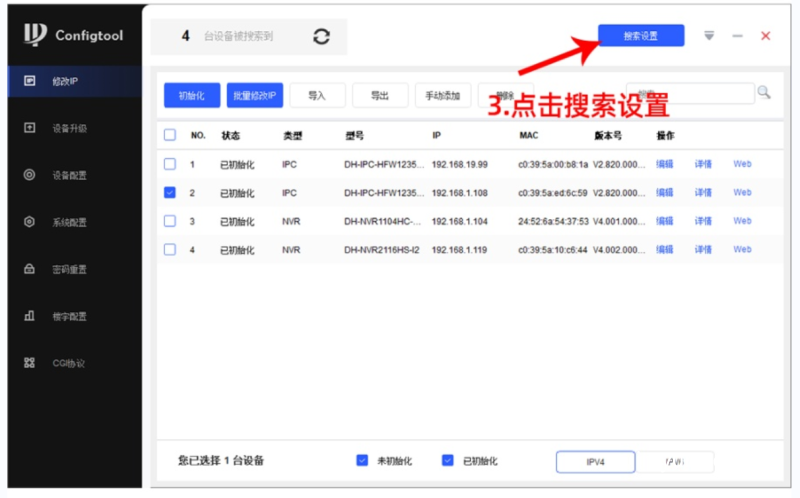The height and width of the screenshot is (498, 800).
Task: Open Web link for 192.168.1.104
Action: (x=742, y=221)
